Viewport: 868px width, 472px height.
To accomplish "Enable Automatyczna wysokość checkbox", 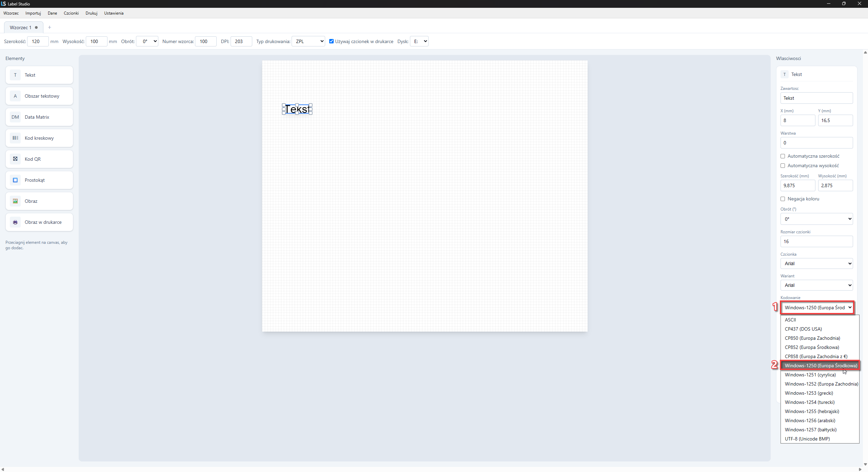I will click(783, 166).
